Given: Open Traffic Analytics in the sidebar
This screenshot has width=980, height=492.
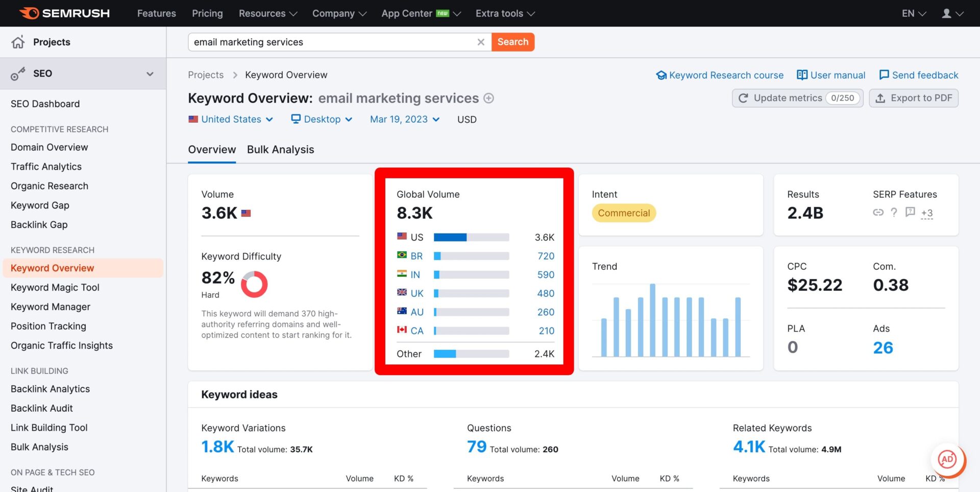Looking at the screenshot, I should click(46, 167).
